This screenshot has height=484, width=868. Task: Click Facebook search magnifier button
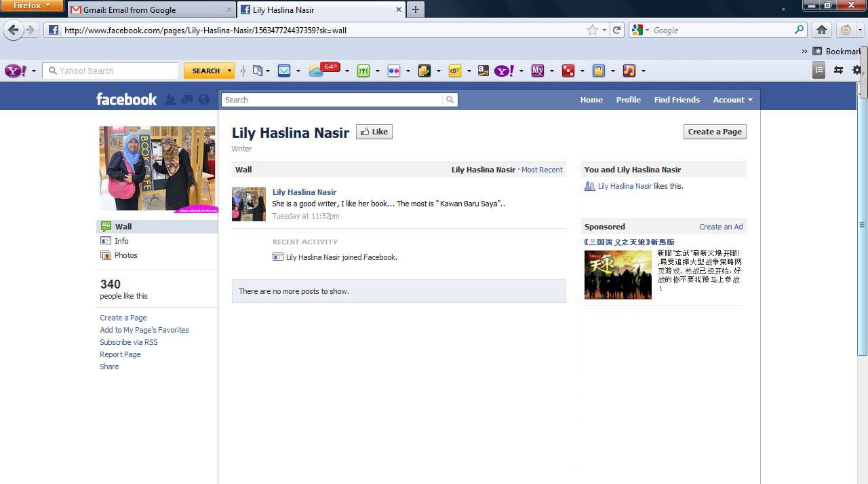coord(450,100)
